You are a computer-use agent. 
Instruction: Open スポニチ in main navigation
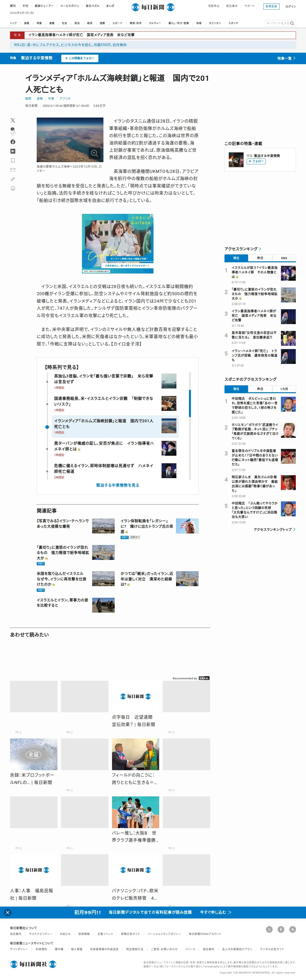point(233,23)
